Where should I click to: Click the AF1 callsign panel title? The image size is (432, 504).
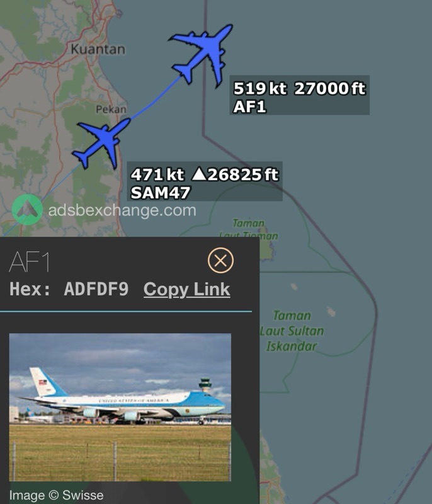point(30,262)
